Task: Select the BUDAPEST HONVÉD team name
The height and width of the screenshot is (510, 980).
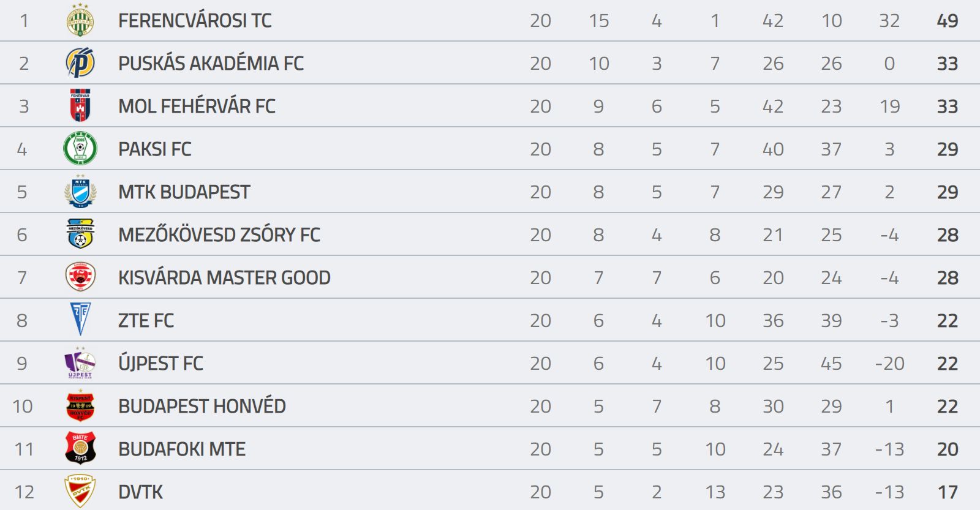Action: (x=202, y=406)
